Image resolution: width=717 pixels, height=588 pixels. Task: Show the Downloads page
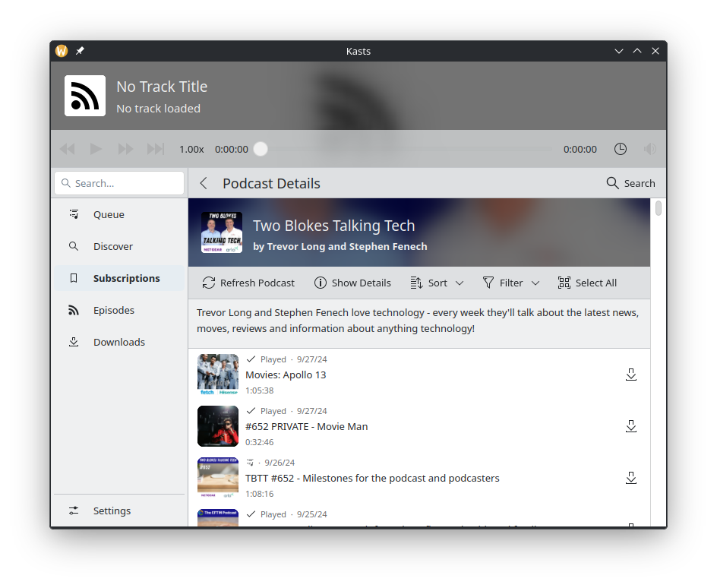pyautogui.click(x=119, y=343)
